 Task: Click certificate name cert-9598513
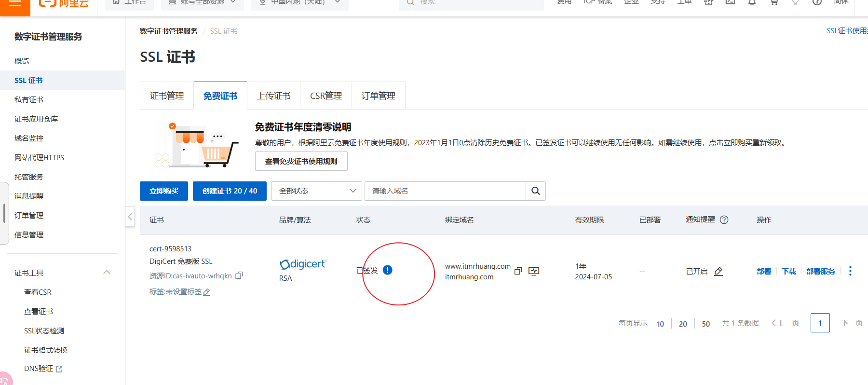[x=171, y=249]
